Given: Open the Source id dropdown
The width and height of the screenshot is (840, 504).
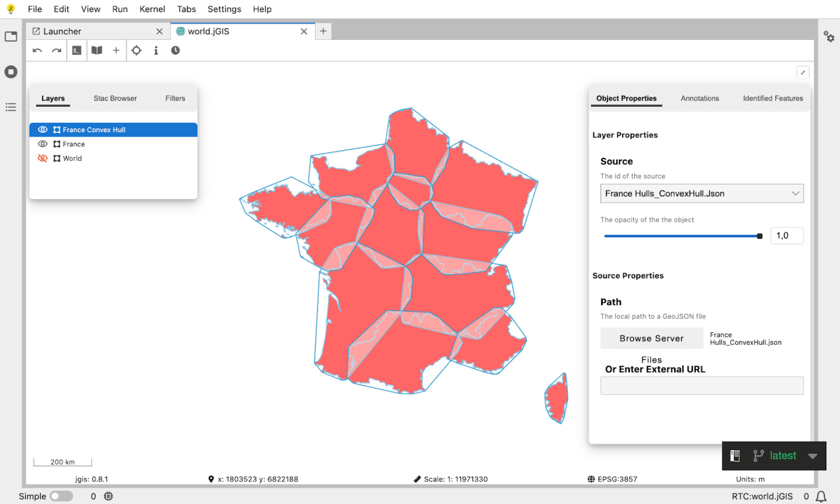Looking at the screenshot, I should 702,194.
